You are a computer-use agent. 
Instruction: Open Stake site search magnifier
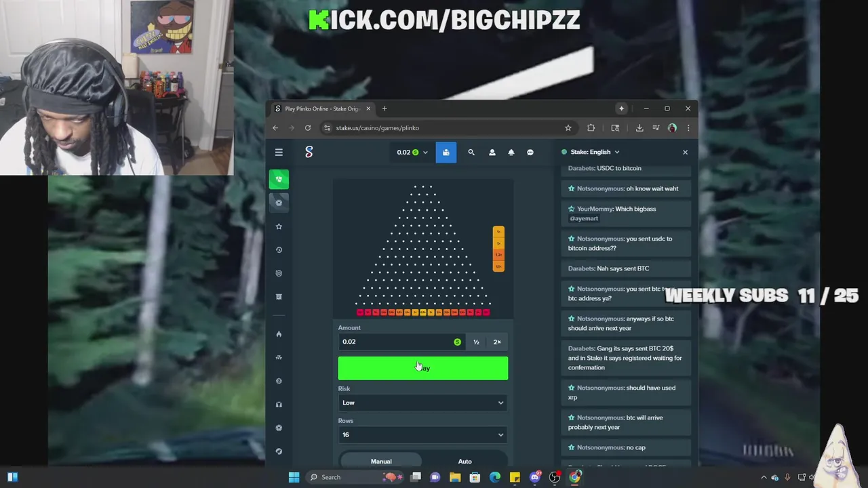coord(471,152)
